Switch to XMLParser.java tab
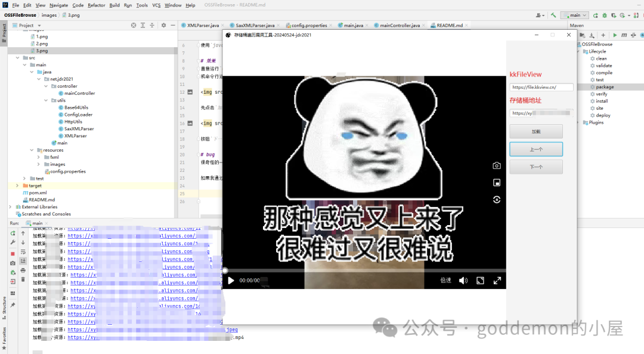The image size is (644, 354). (x=203, y=26)
